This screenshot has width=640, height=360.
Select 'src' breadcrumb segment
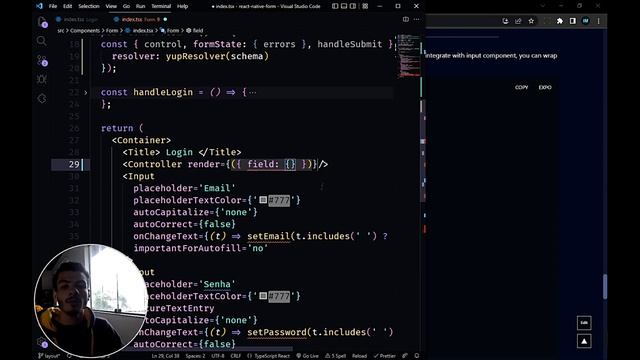60,31
